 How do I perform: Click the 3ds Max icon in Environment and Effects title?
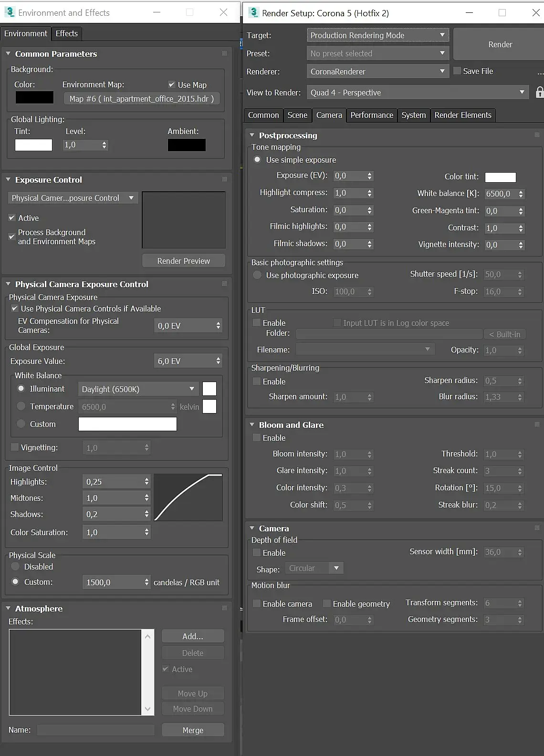point(10,12)
